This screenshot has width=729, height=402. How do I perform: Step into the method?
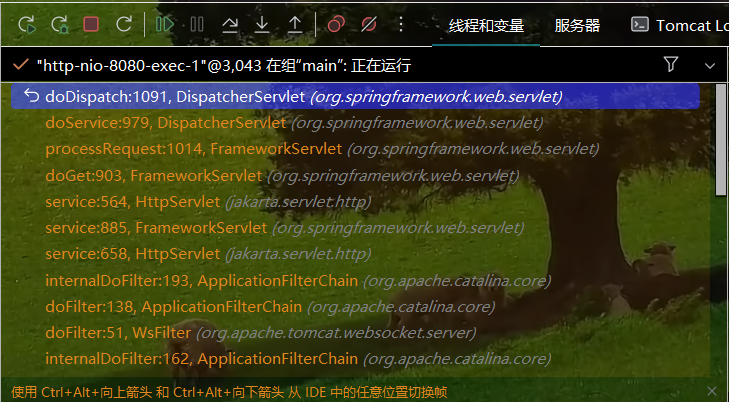point(262,24)
